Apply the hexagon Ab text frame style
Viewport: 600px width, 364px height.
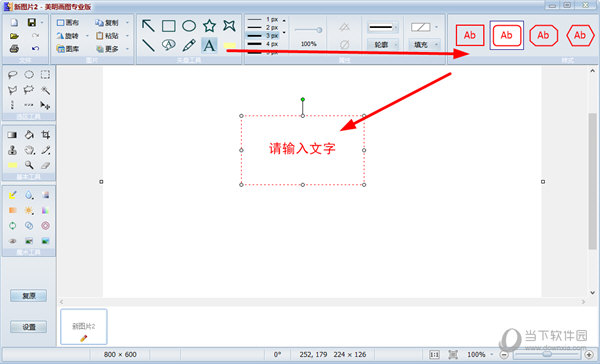[x=580, y=35]
